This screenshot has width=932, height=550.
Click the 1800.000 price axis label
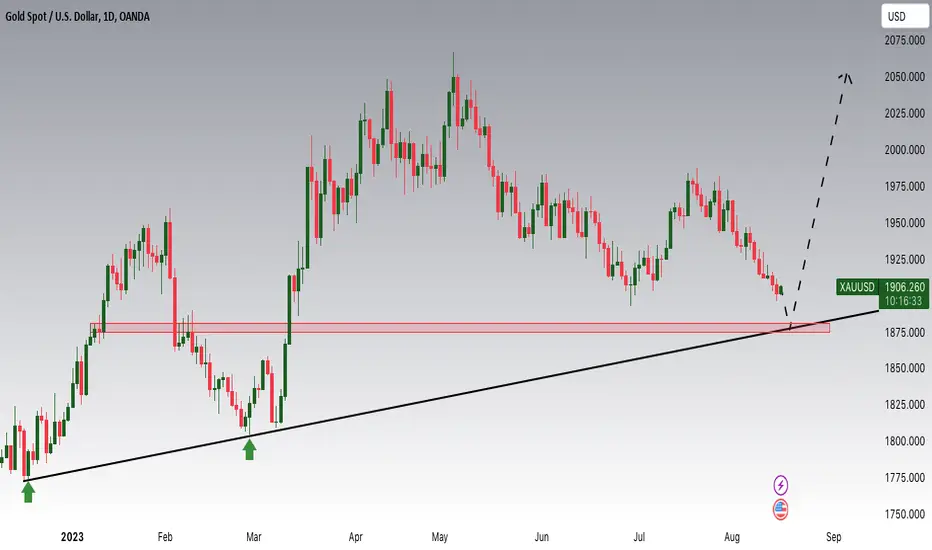click(x=905, y=441)
